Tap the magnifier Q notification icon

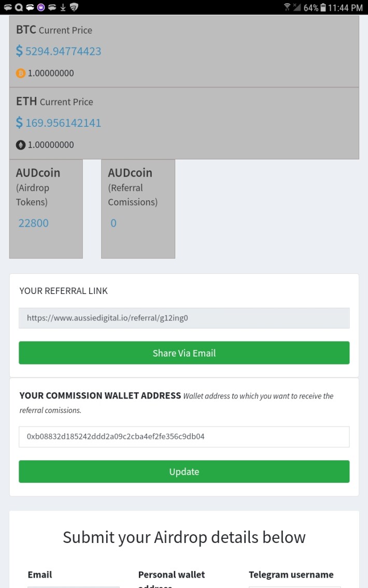[x=19, y=7]
